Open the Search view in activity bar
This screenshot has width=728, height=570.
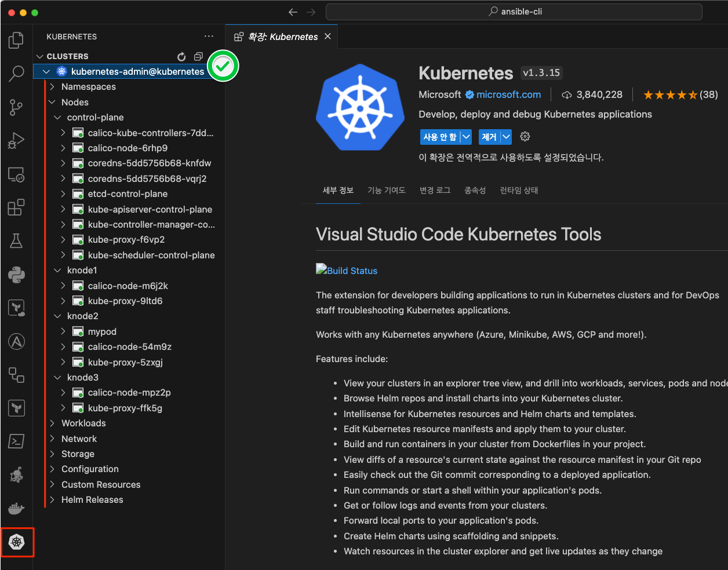pyautogui.click(x=16, y=74)
